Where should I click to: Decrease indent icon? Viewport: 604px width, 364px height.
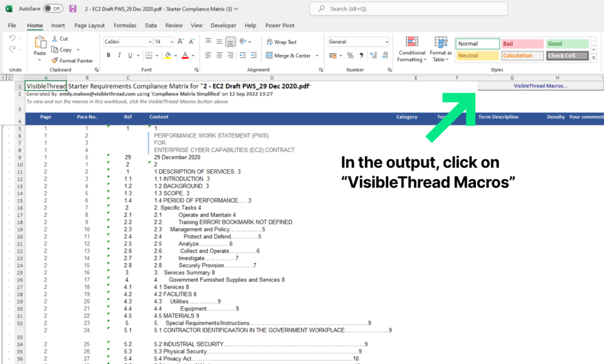pos(242,55)
